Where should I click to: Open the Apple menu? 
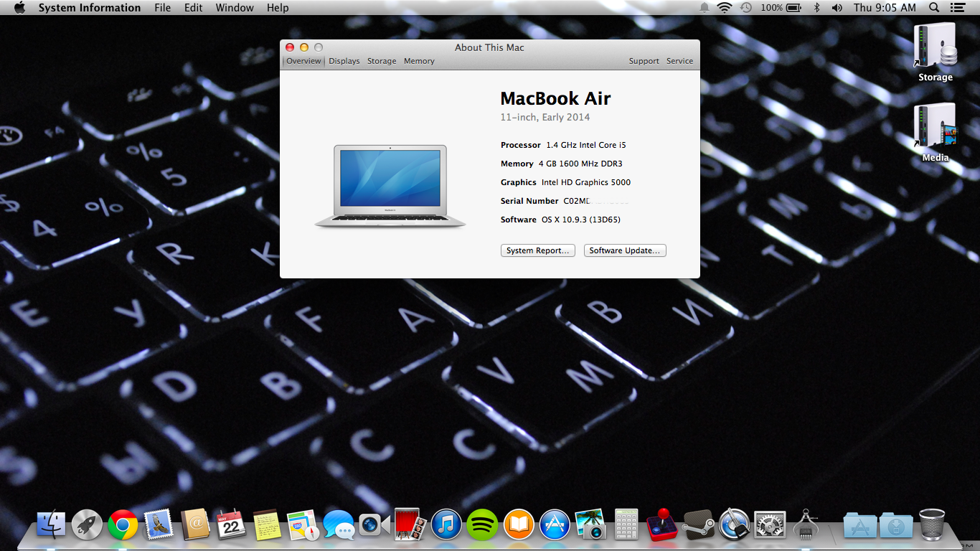point(19,8)
